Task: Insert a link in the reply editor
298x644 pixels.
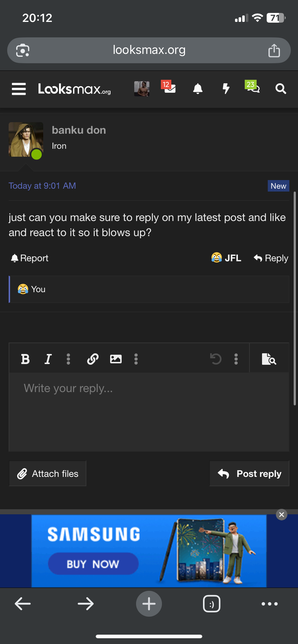Action: click(93, 359)
